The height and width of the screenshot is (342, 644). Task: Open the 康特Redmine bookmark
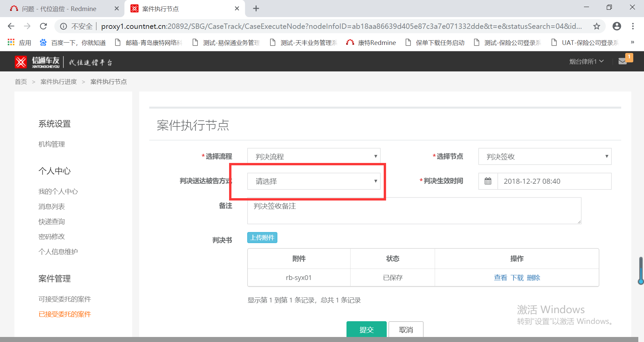point(371,43)
